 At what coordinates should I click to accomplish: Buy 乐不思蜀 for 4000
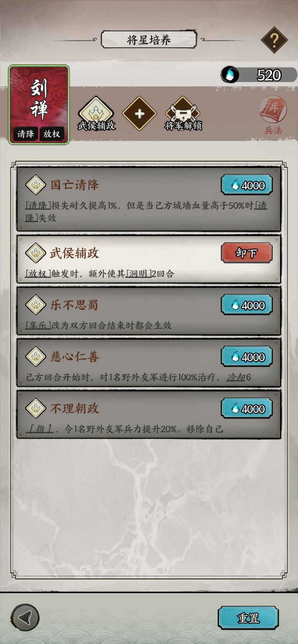coord(247,305)
